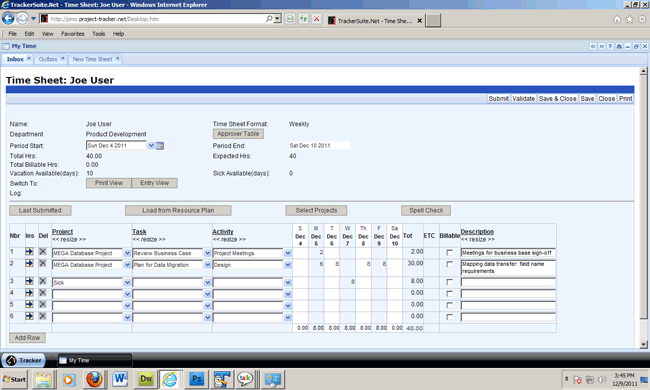The image size is (650, 390).
Task: Click the insert row icon for row 5
Action: click(x=29, y=304)
